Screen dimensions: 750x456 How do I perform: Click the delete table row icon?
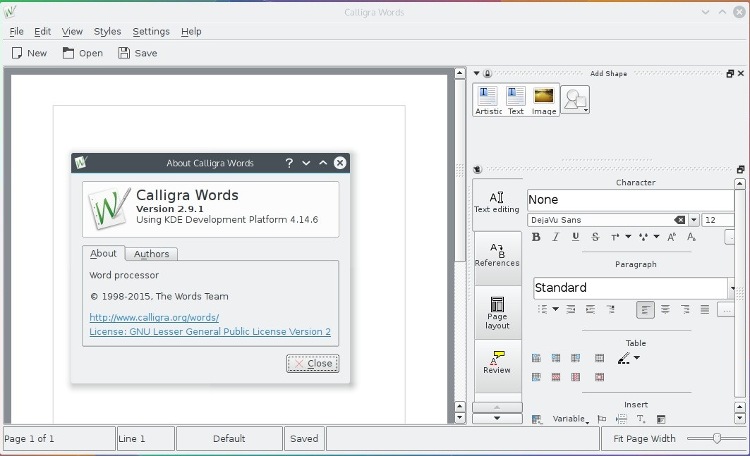point(556,377)
